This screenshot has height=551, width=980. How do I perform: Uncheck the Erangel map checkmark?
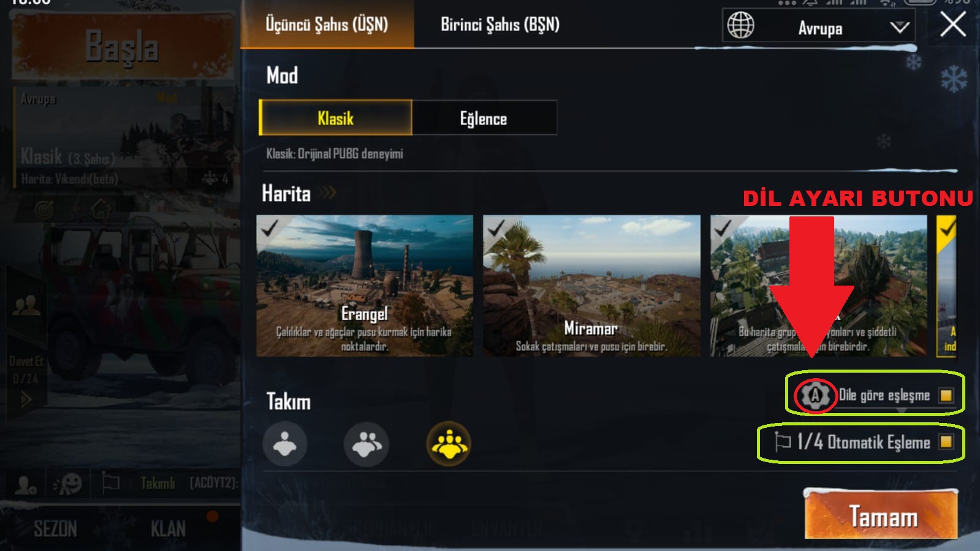(x=268, y=228)
